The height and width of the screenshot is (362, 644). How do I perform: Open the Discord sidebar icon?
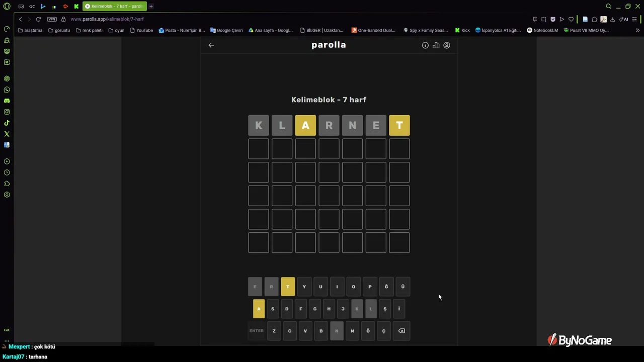[7, 101]
